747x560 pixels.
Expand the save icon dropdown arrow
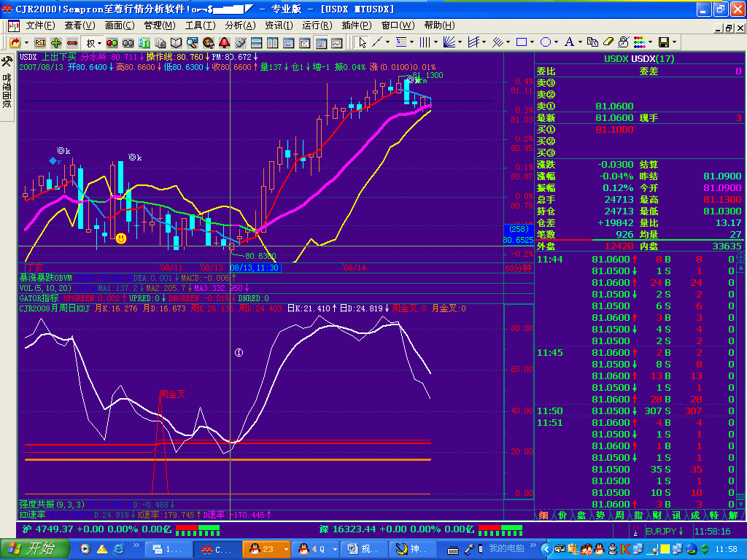pyautogui.click(x=674, y=42)
